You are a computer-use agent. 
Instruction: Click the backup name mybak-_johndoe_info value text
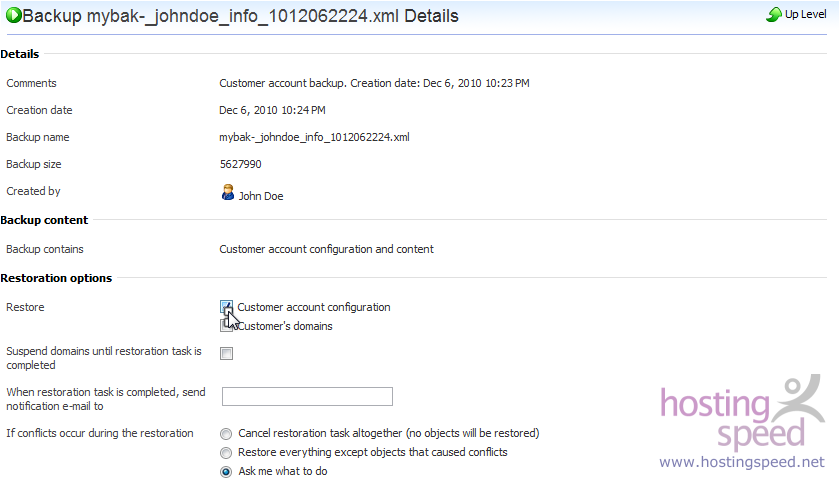314,137
